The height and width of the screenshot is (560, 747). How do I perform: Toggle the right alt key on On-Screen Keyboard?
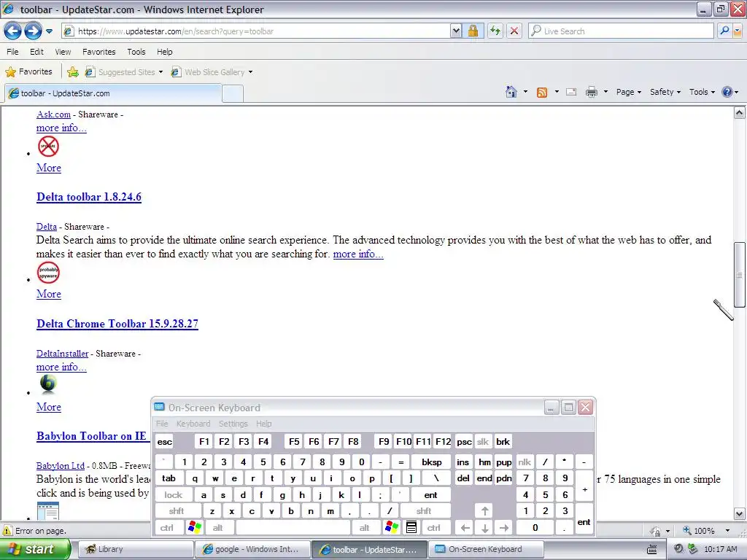[365, 528]
